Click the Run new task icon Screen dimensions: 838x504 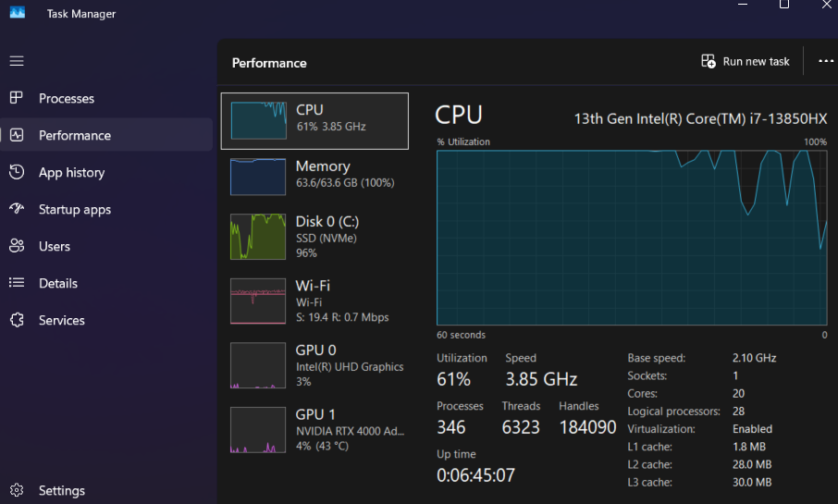(x=709, y=61)
